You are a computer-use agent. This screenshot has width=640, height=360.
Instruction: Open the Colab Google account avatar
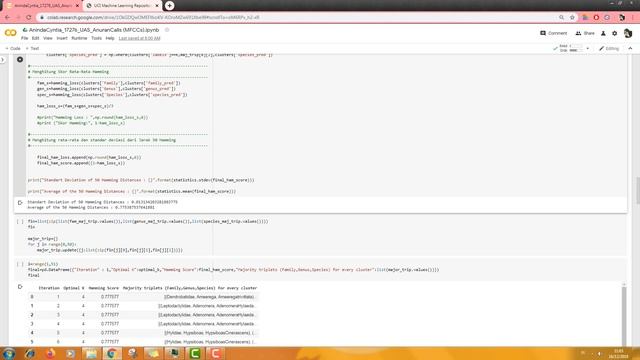point(628,33)
